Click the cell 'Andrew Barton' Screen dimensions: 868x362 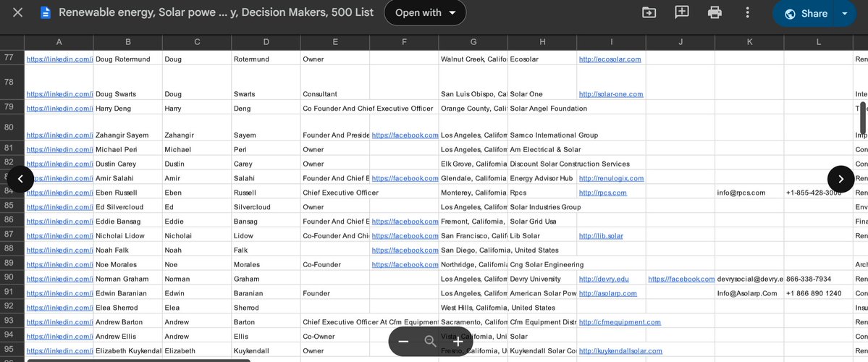(127, 321)
